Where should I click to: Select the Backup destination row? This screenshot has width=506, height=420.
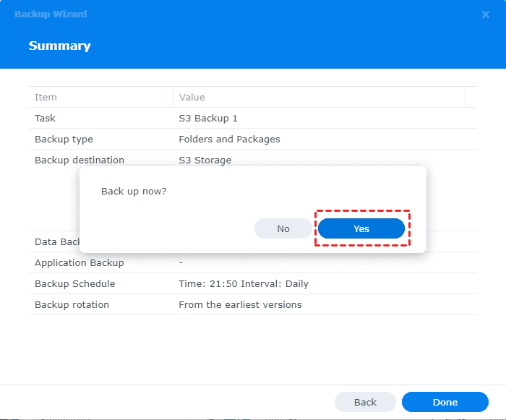(x=80, y=160)
